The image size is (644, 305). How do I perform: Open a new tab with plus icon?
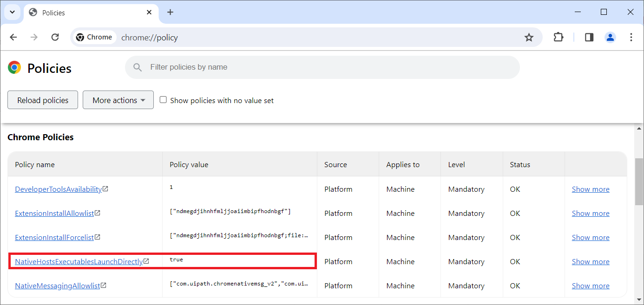pos(170,13)
